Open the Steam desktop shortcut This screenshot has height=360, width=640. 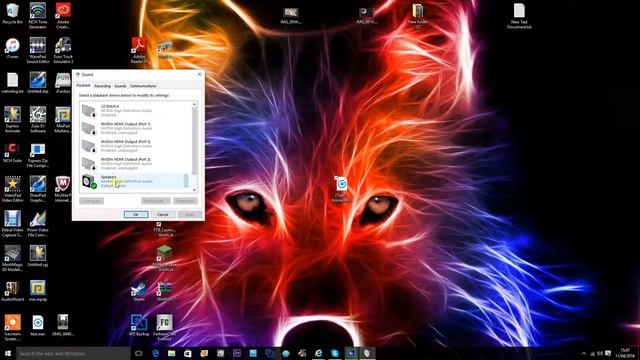139,291
